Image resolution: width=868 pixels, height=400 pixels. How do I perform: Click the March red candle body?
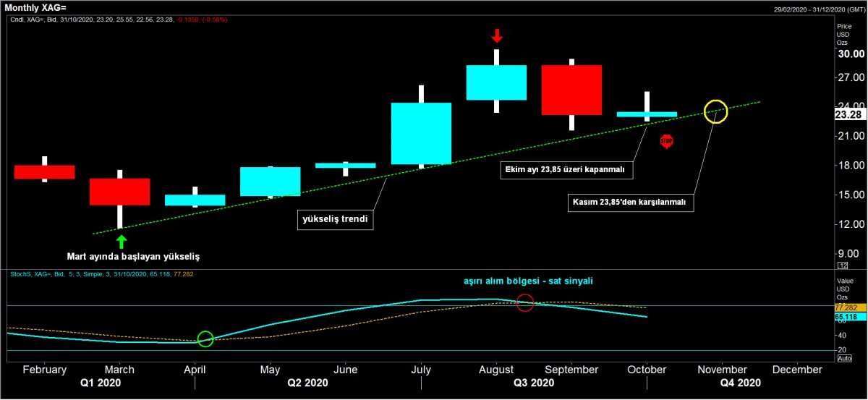pyautogui.click(x=120, y=192)
